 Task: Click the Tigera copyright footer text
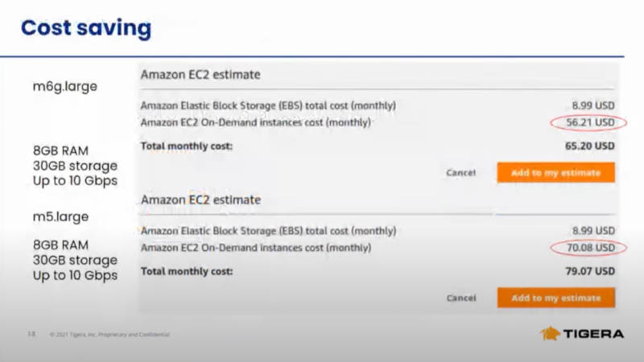click(109, 335)
